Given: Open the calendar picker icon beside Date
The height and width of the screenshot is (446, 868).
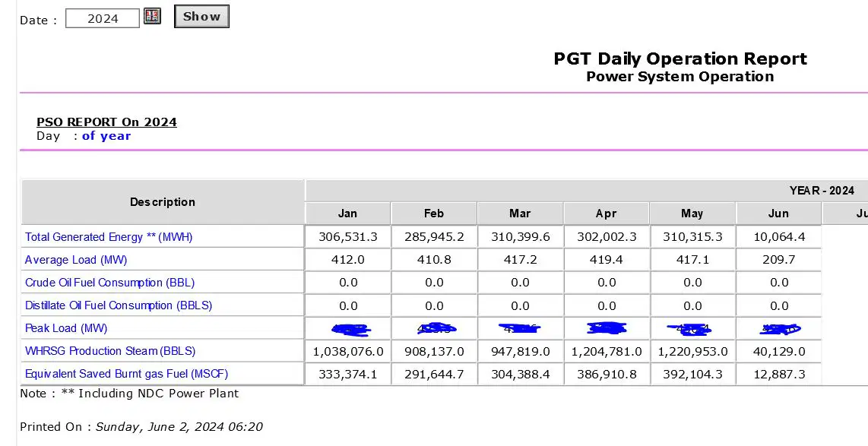Looking at the screenshot, I should tap(152, 16).
